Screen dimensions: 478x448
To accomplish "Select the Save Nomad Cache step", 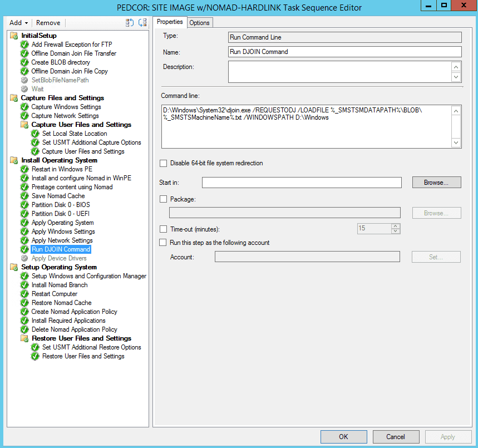I will 58,196.
